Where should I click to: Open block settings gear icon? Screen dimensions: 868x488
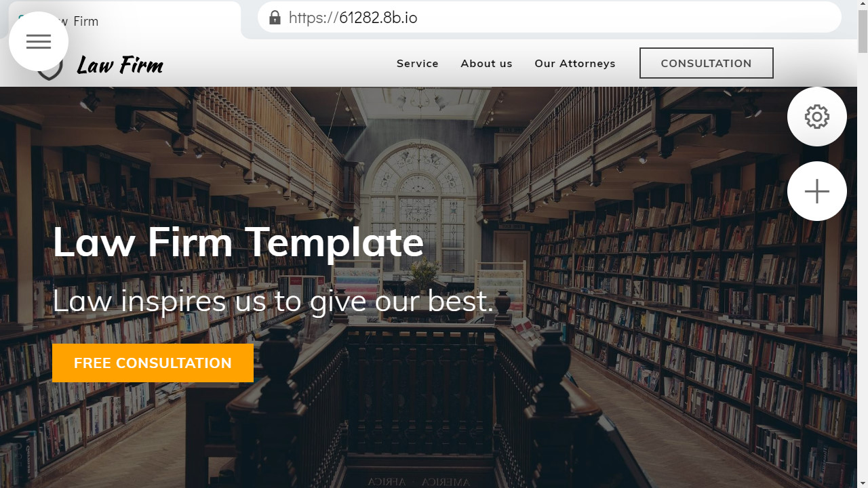[x=816, y=117]
